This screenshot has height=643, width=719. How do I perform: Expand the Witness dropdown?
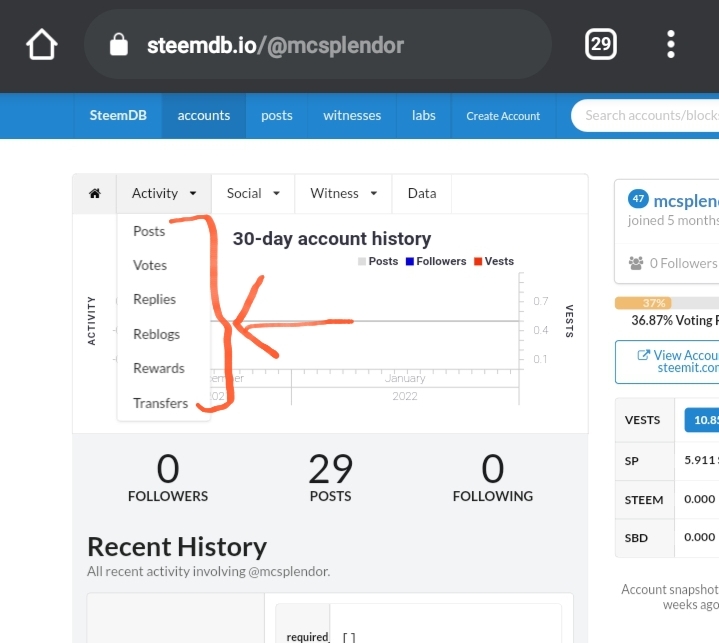[343, 194]
